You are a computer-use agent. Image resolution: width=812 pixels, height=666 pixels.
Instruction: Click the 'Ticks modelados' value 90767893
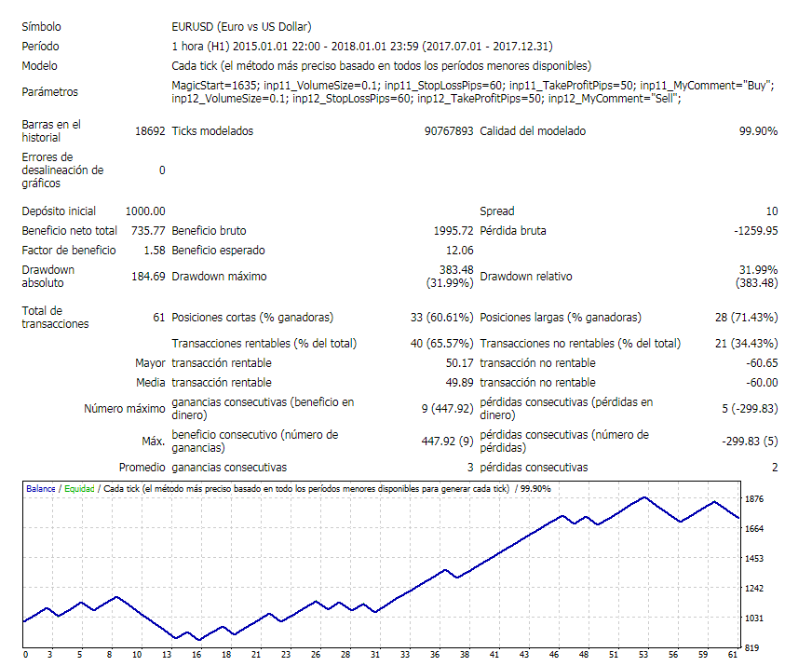449,131
